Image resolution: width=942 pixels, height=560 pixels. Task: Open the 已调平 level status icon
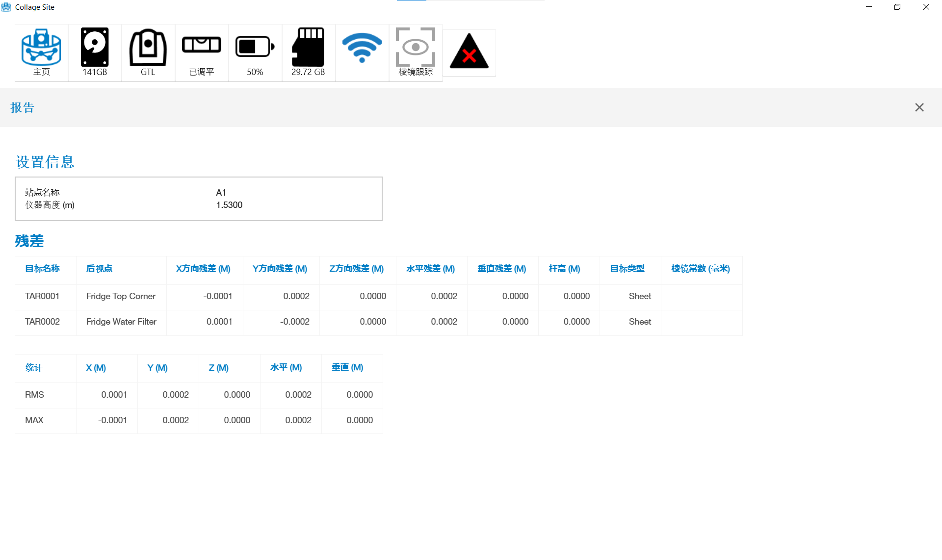tap(202, 52)
